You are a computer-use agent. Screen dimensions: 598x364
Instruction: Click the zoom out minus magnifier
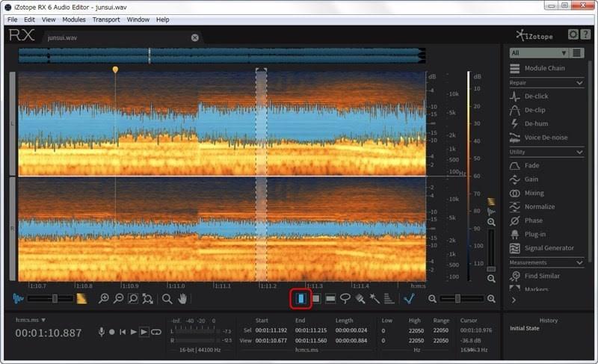coord(118,299)
